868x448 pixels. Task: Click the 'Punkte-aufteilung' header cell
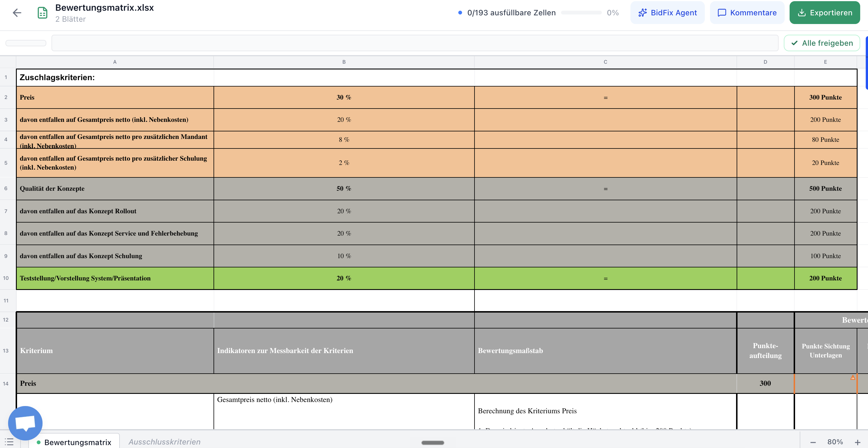tap(765, 350)
